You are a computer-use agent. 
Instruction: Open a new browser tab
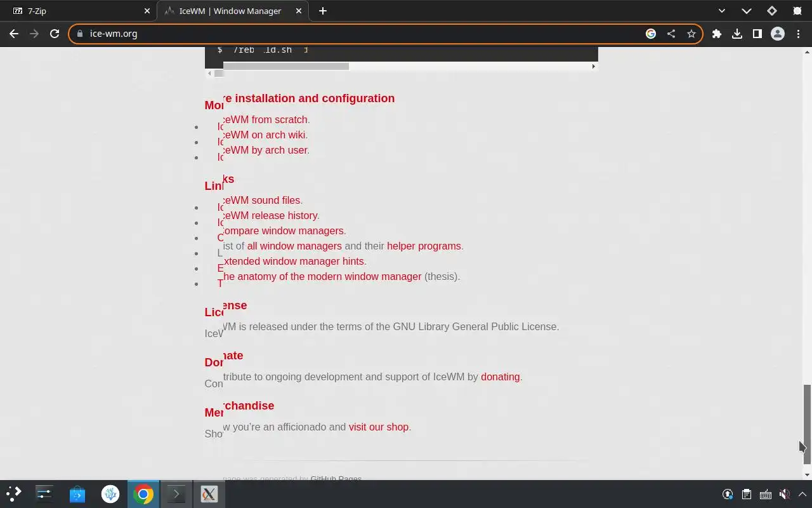(x=323, y=11)
